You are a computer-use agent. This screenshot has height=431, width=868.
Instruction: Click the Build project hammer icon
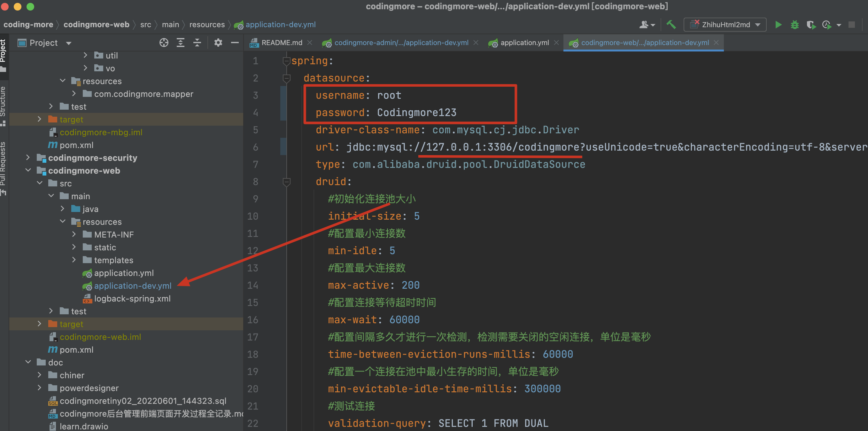pos(671,25)
